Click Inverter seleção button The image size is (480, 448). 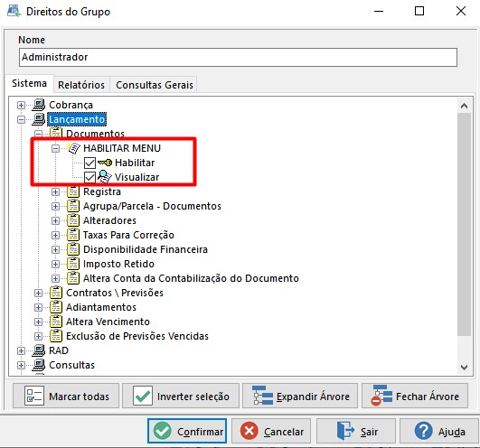181,397
